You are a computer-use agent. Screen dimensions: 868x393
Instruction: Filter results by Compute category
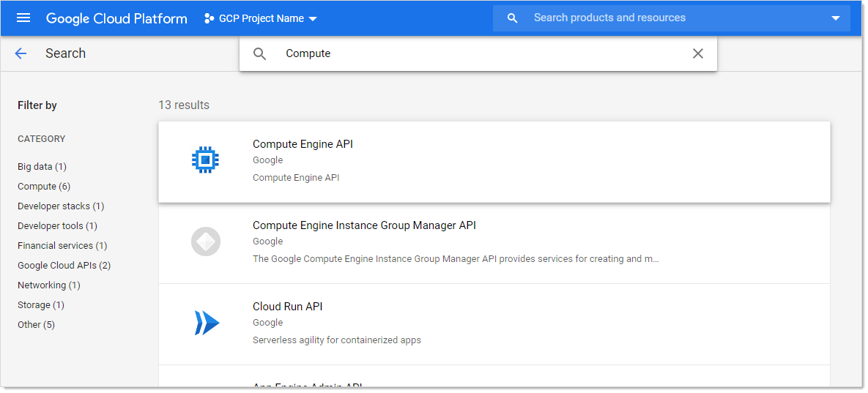(44, 187)
